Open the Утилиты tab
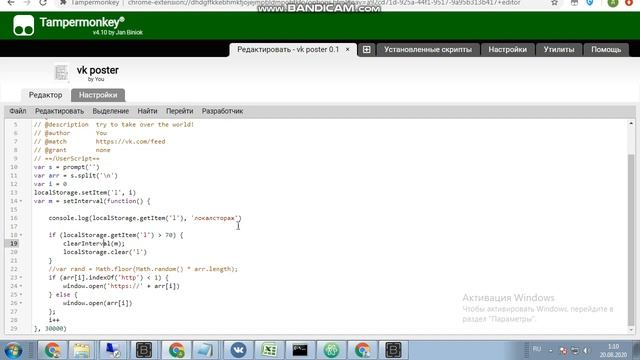 pos(559,49)
